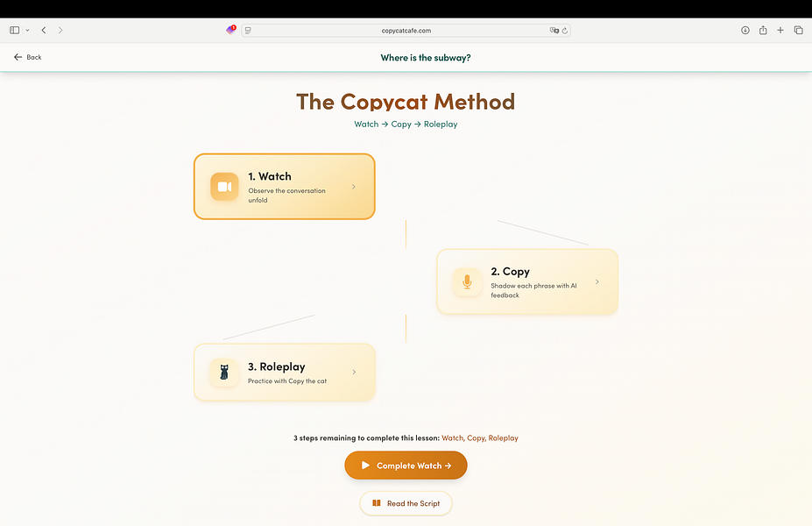Expand the sidebar dropdown chevron
The width and height of the screenshot is (812, 526).
pos(26,30)
